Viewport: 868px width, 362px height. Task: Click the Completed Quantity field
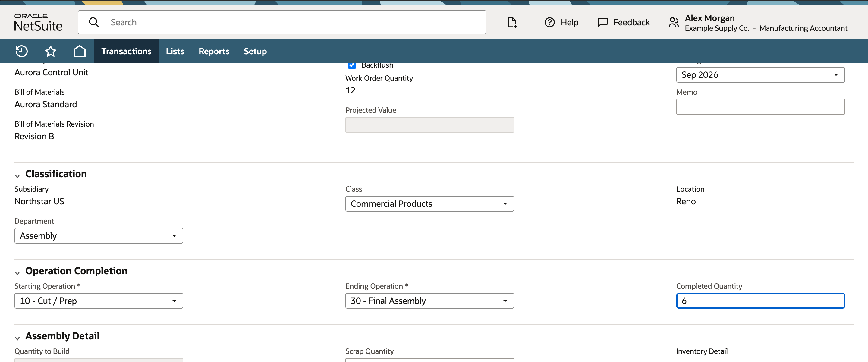[x=760, y=301]
